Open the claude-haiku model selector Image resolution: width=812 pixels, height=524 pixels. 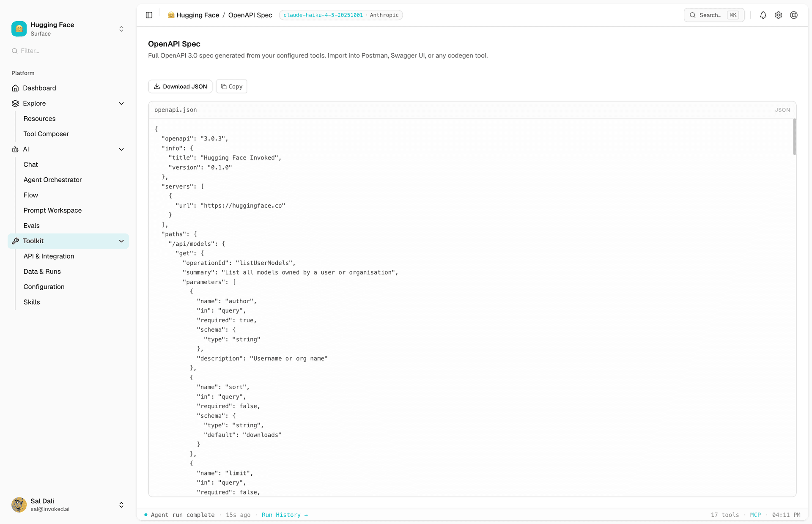click(x=341, y=15)
